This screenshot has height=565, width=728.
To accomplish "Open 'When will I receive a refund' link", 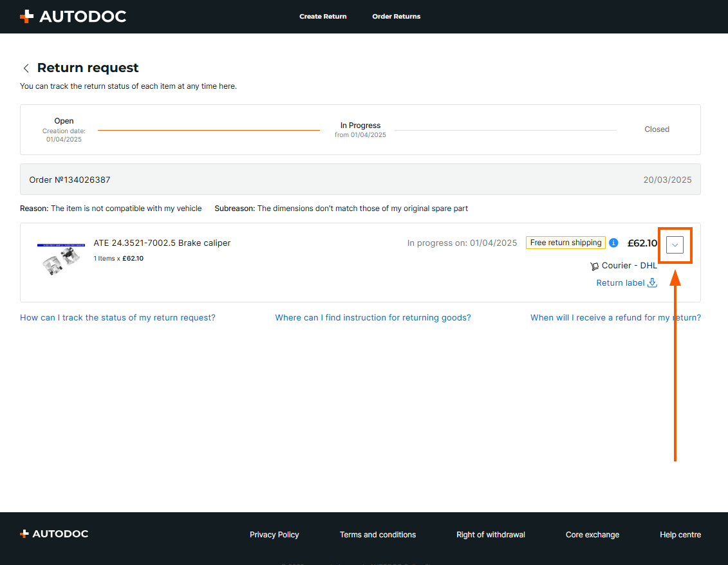I will click(615, 317).
